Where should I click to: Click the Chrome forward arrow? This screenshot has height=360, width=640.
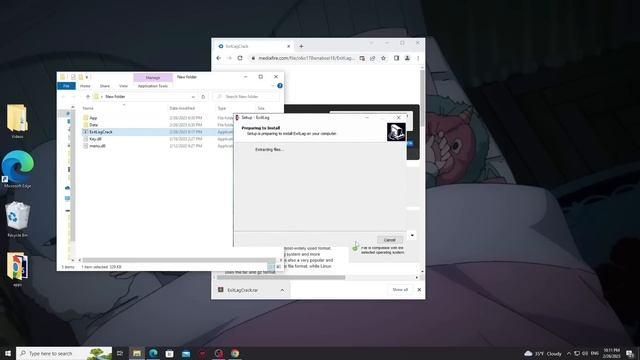pyautogui.click(x=229, y=58)
